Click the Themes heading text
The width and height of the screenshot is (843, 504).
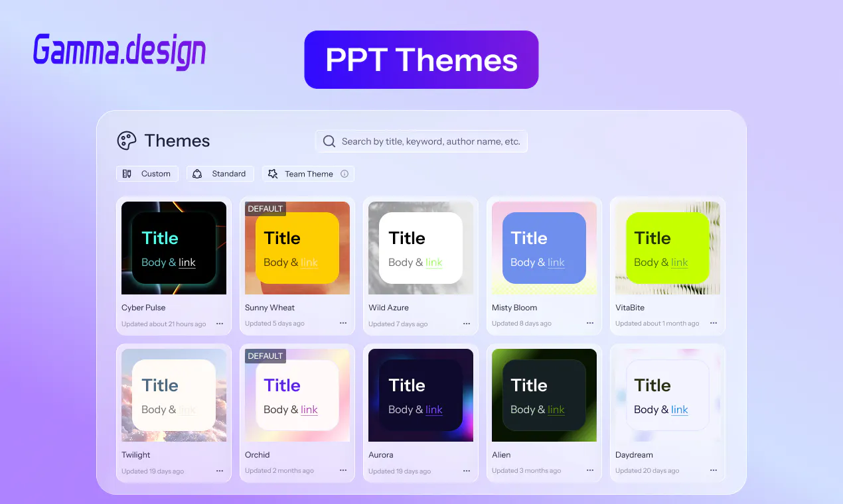pos(177,141)
